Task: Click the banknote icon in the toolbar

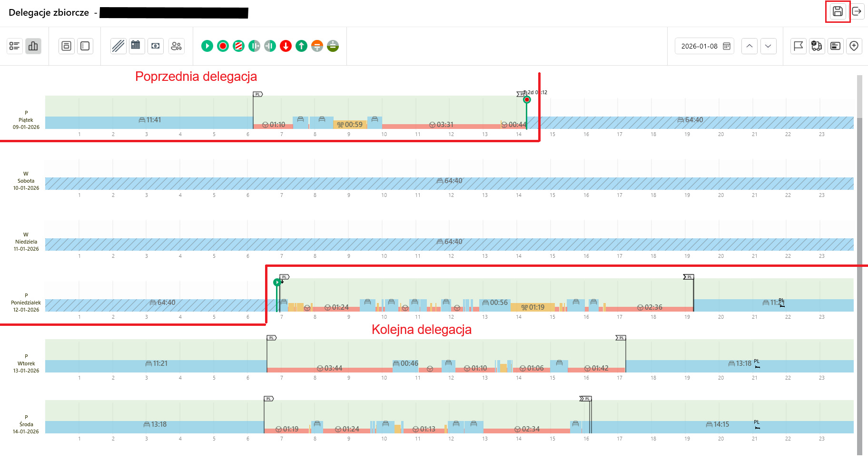Action: [x=156, y=46]
